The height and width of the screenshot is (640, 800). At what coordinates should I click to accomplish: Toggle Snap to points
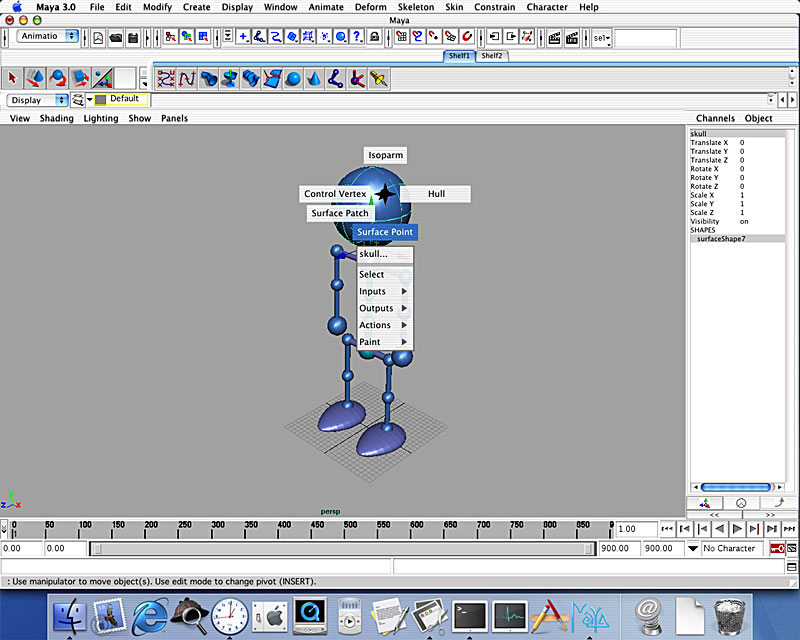434,37
